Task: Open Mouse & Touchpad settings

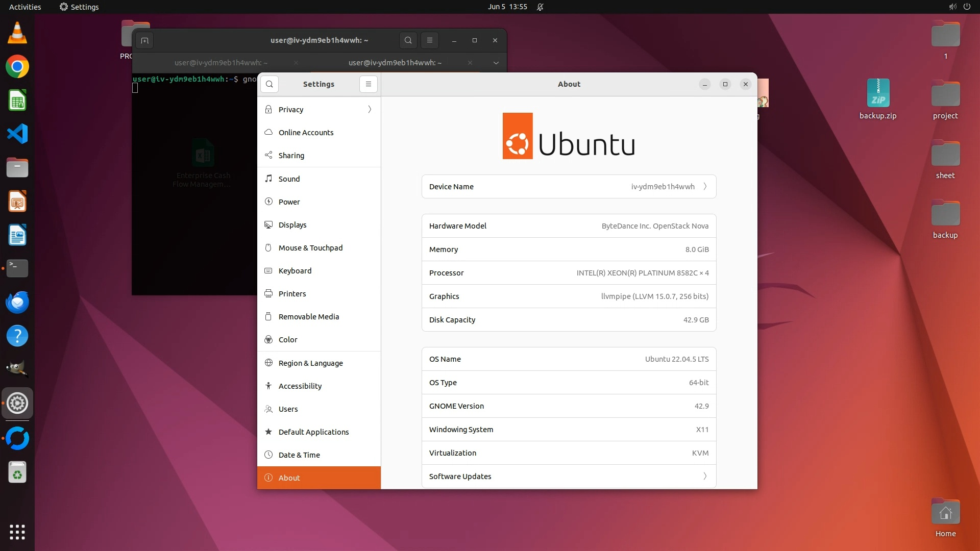Action: [x=310, y=248]
